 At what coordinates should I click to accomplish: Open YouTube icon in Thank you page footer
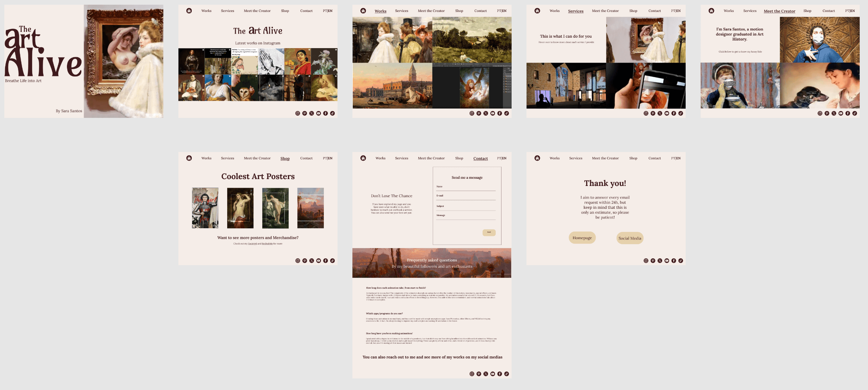(x=667, y=260)
